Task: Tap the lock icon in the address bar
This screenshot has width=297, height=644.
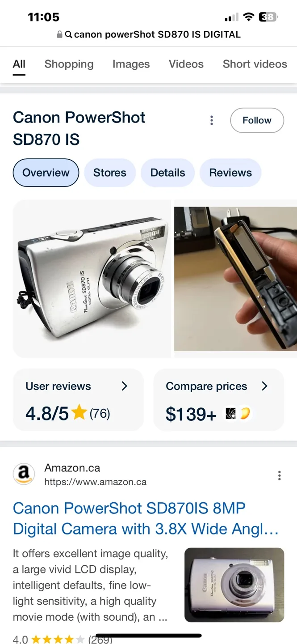Action: coord(59,34)
